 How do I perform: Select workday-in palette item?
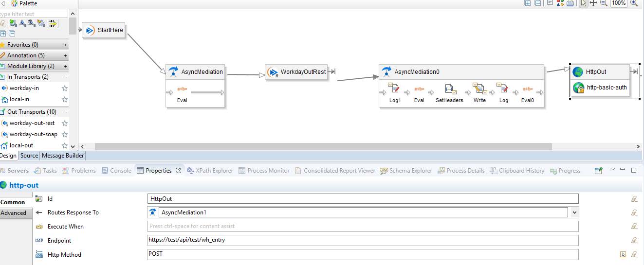pyautogui.click(x=24, y=88)
